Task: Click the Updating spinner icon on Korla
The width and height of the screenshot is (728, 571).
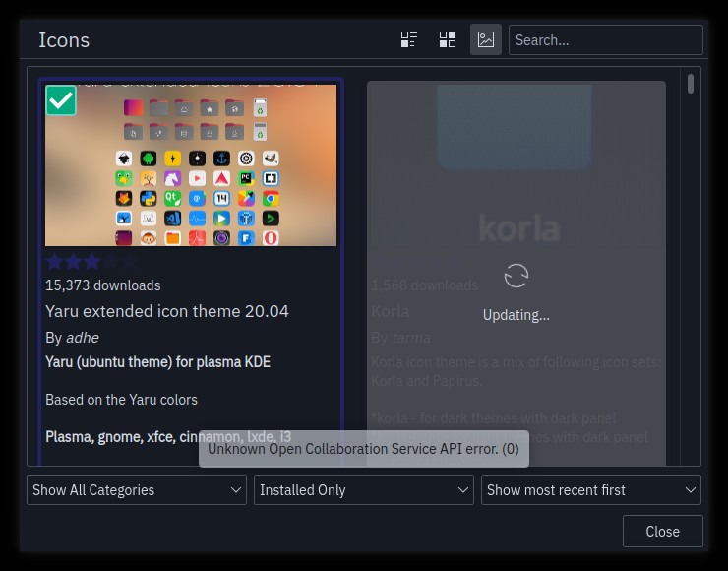Action: click(x=516, y=276)
